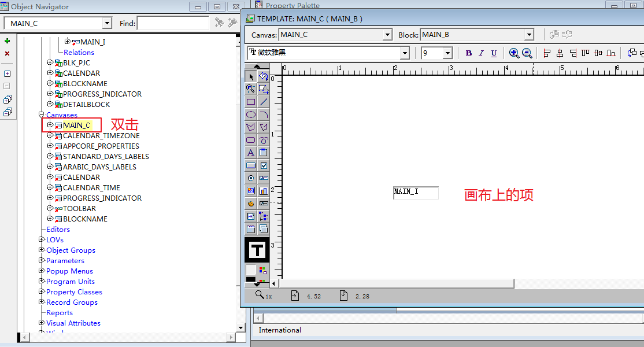Expand the Object Groups node
Image resolution: width=644 pixels, height=347 pixels.
click(x=41, y=250)
